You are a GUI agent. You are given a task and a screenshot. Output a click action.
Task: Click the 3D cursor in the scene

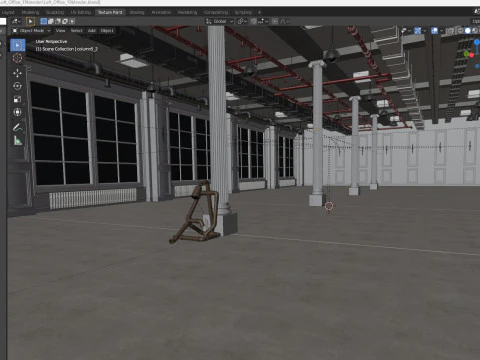[x=329, y=206]
